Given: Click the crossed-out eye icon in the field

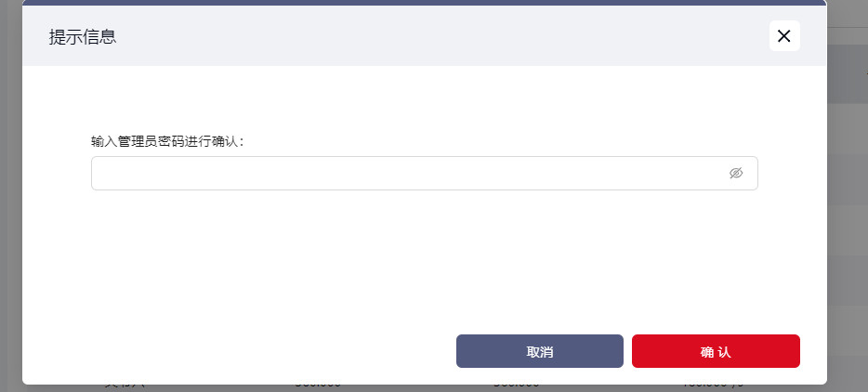Looking at the screenshot, I should [736, 173].
